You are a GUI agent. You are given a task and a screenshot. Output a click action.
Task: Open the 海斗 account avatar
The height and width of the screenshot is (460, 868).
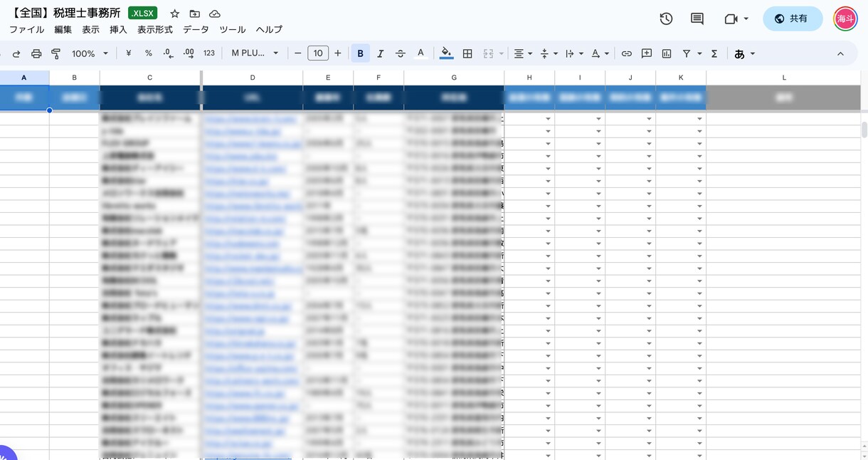tap(846, 19)
